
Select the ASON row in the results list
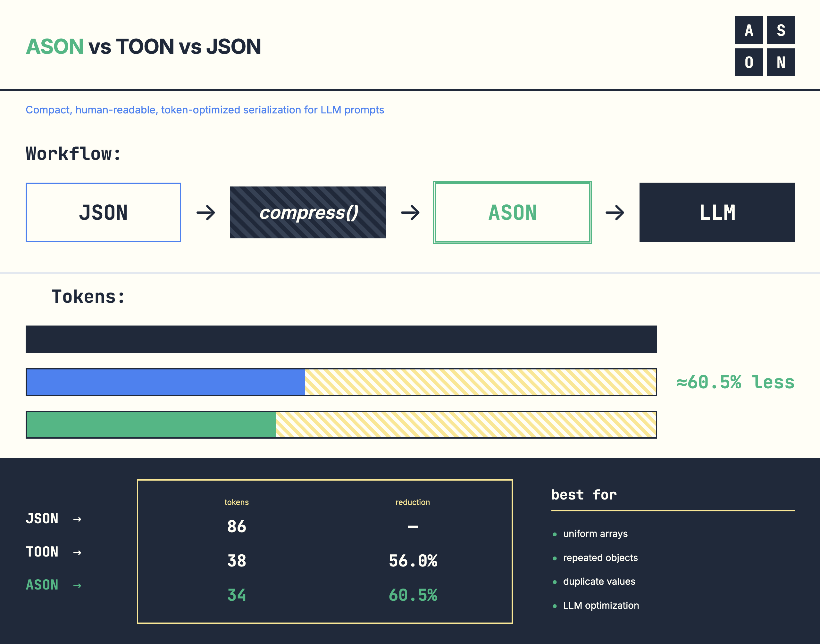pyautogui.click(x=41, y=585)
